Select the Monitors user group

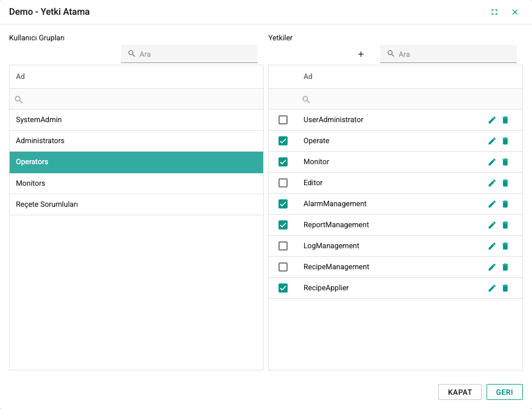(x=136, y=183)
